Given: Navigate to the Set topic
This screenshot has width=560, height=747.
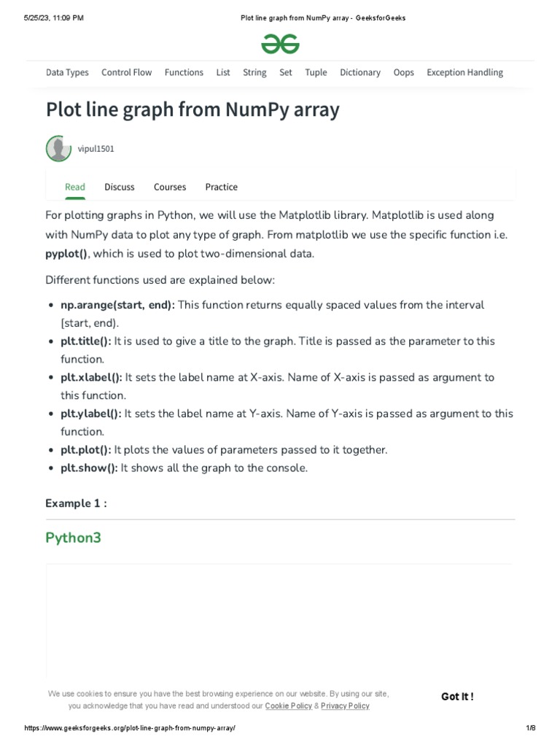Looking at the screenshot, I should (286, 72).
